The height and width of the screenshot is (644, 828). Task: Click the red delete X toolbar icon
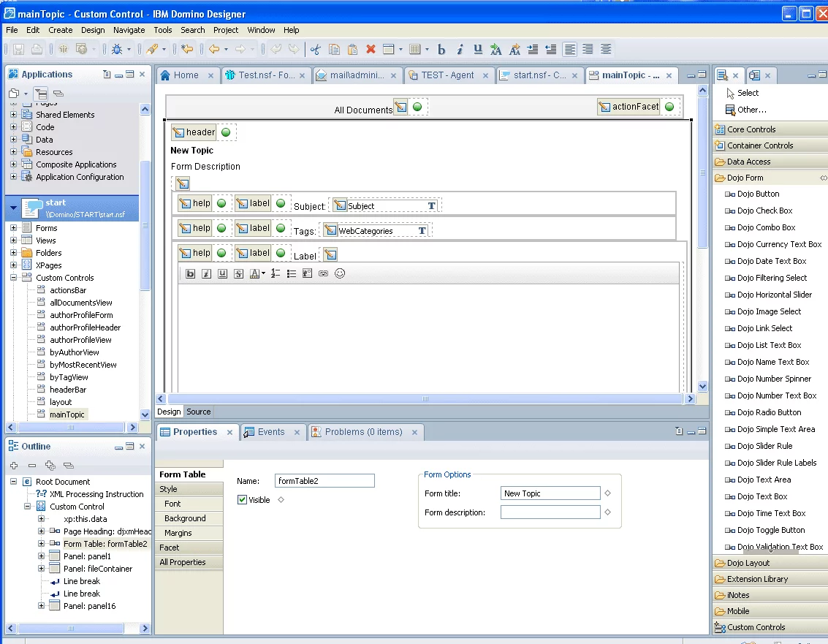[371, 50]
